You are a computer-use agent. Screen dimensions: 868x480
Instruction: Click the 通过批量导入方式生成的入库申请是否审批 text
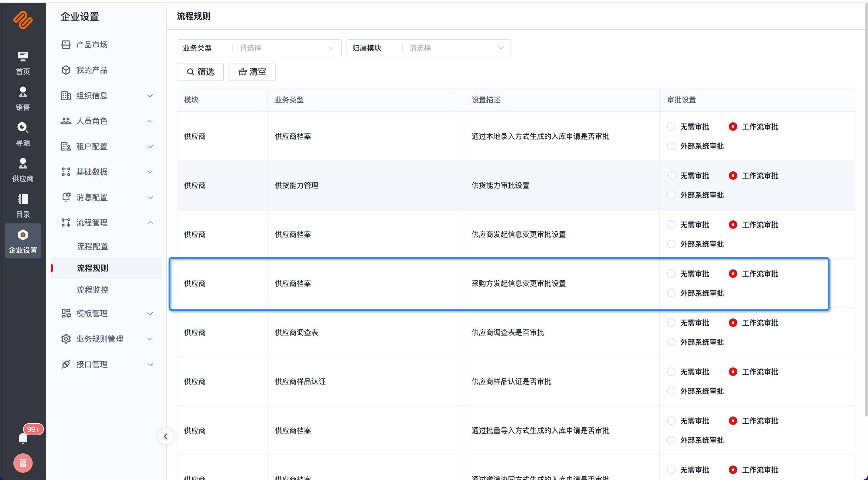pyautogui.click(x=540, y=430)
